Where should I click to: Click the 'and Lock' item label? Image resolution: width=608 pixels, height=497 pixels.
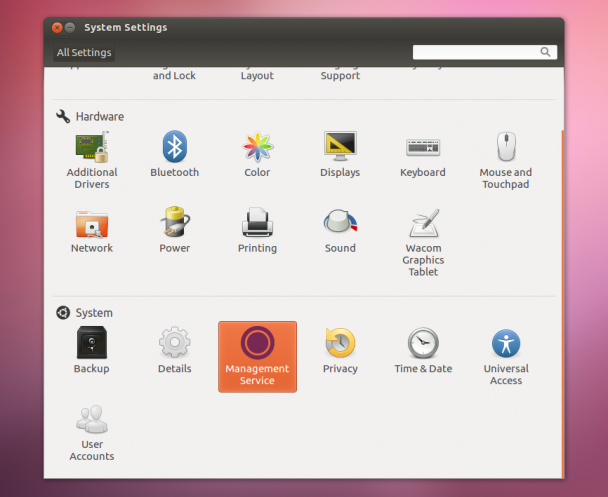click(174, 75)
